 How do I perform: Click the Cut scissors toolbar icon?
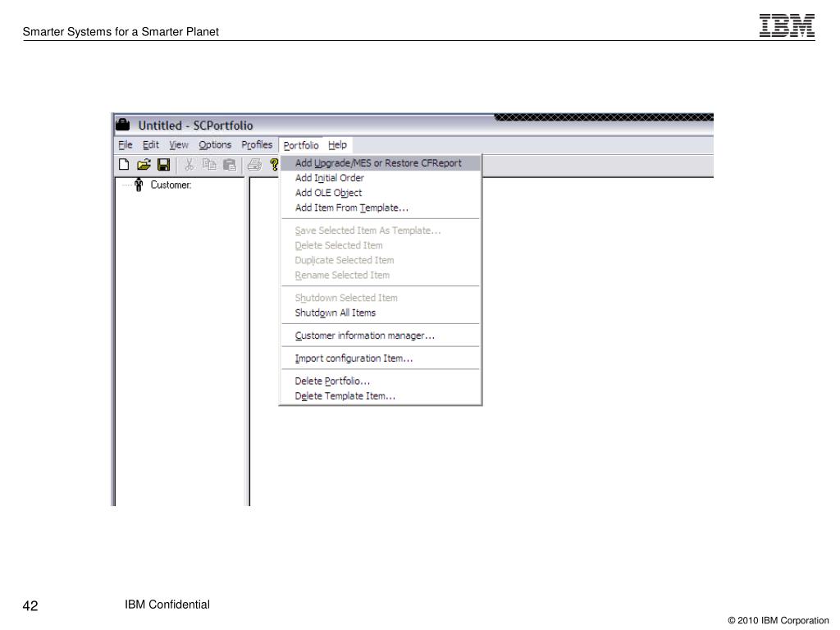pyautogui.click(x=189, y=164)
